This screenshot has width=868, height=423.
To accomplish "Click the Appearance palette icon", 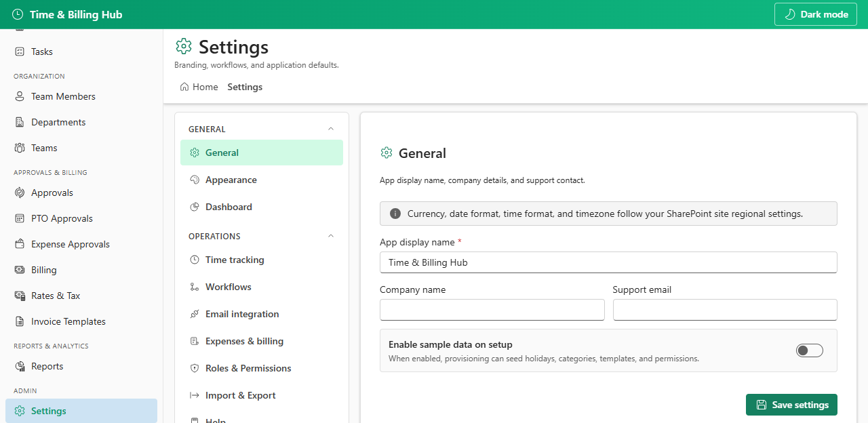I will point(195,180).
